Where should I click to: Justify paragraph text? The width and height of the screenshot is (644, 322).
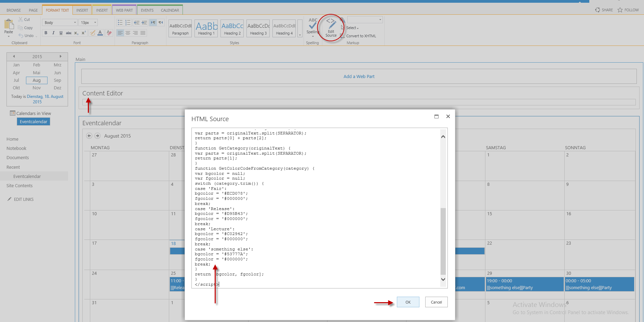coord(143,33)
